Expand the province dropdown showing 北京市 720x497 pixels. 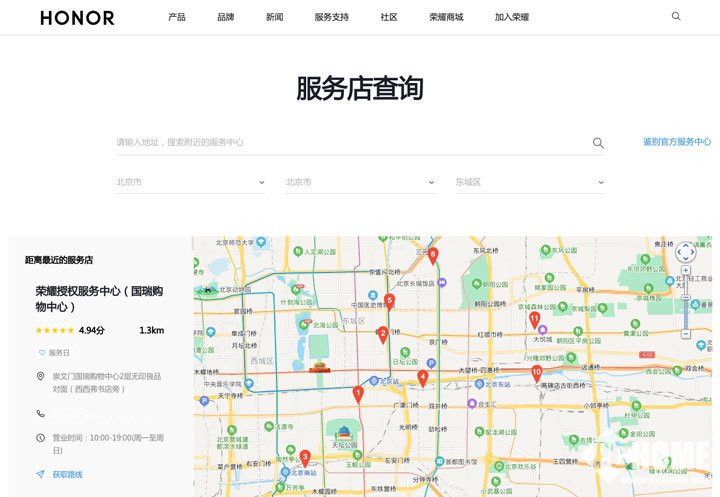tap(190, 182)
